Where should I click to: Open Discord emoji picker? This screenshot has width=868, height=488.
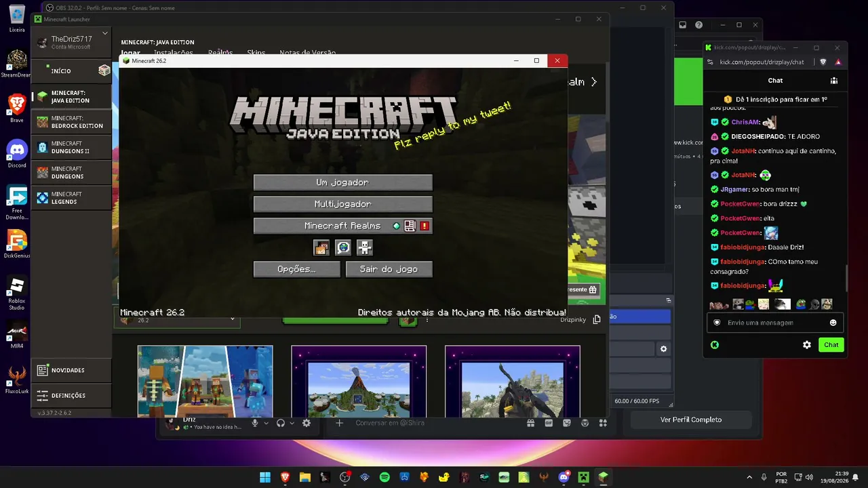(x=585, y=423)
